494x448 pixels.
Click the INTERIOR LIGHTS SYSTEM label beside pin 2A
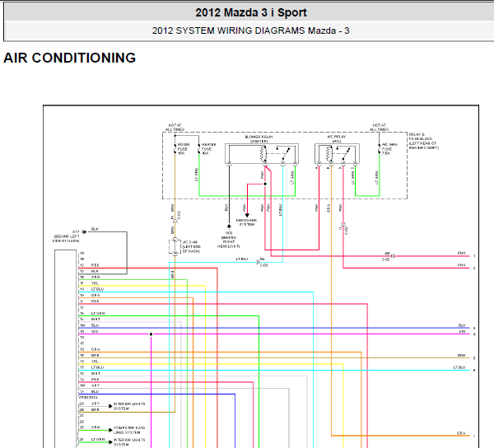coord(129,406)
